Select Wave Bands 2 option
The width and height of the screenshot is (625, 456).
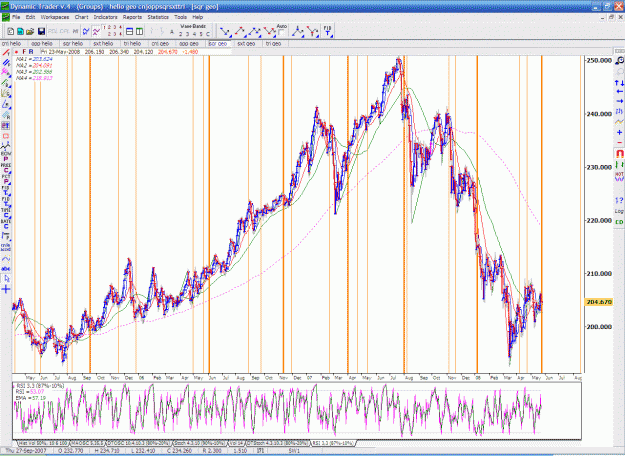(181, 34)
